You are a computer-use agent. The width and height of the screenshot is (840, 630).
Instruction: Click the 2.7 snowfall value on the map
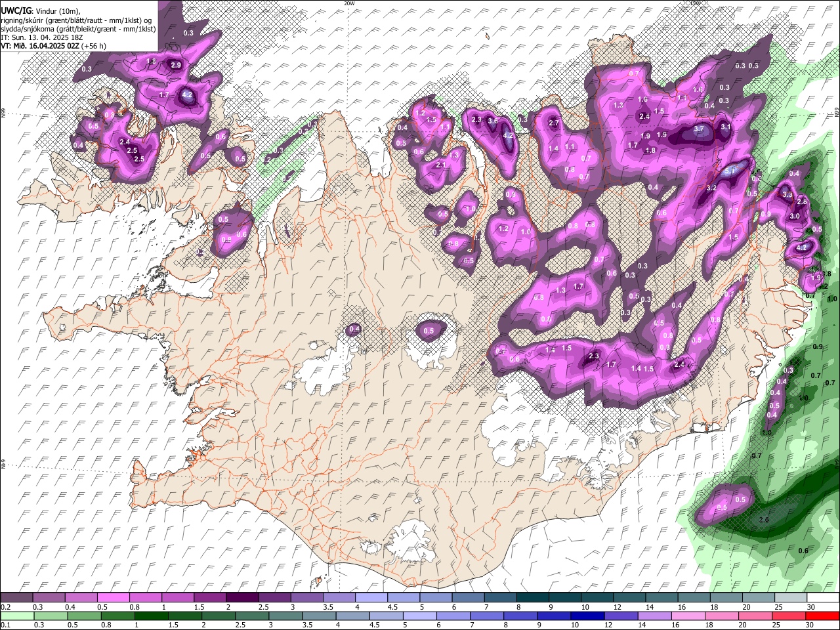tap(554, 123)
